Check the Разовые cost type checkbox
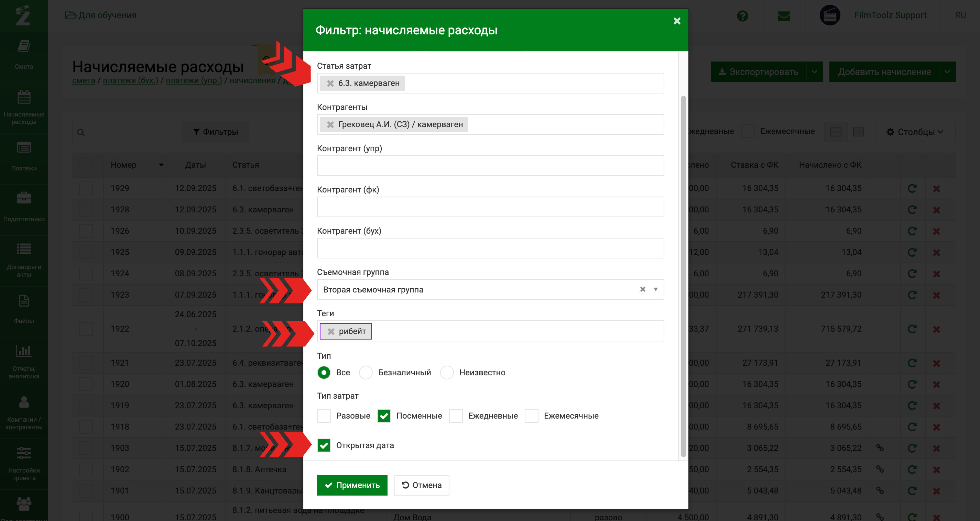Viewport: 980px width, 521px height. [x=324, y=416]
